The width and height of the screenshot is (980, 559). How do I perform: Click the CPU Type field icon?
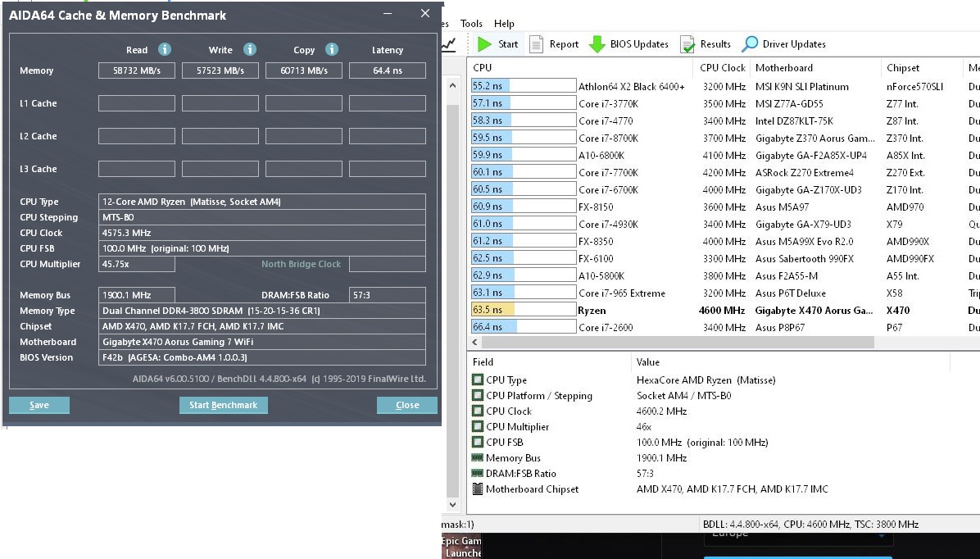[478, 379]
